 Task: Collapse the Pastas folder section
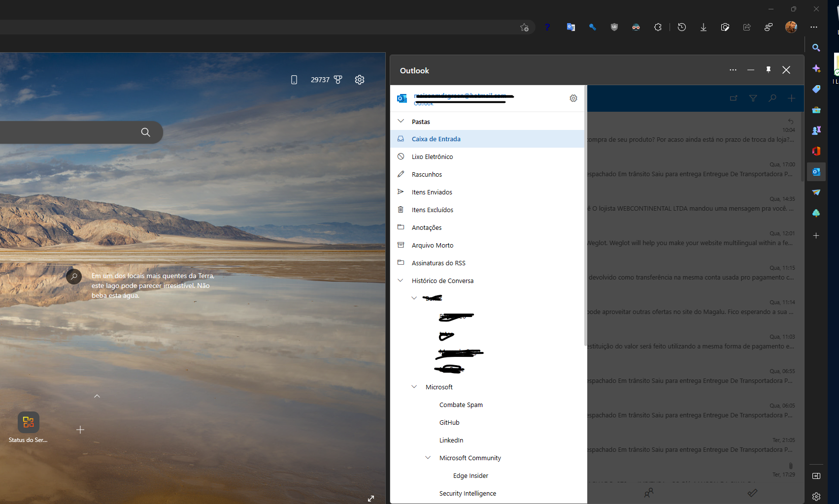click(x=400, y=121)
